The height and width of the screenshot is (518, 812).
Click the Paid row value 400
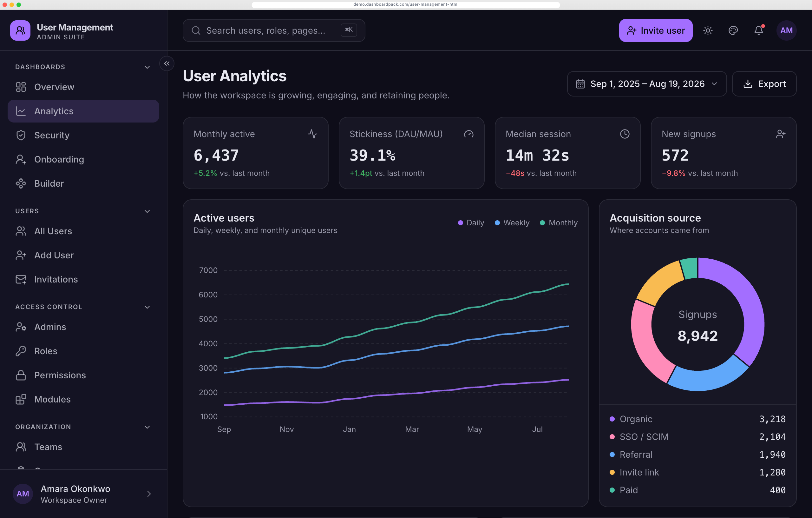tap(778, 490)
